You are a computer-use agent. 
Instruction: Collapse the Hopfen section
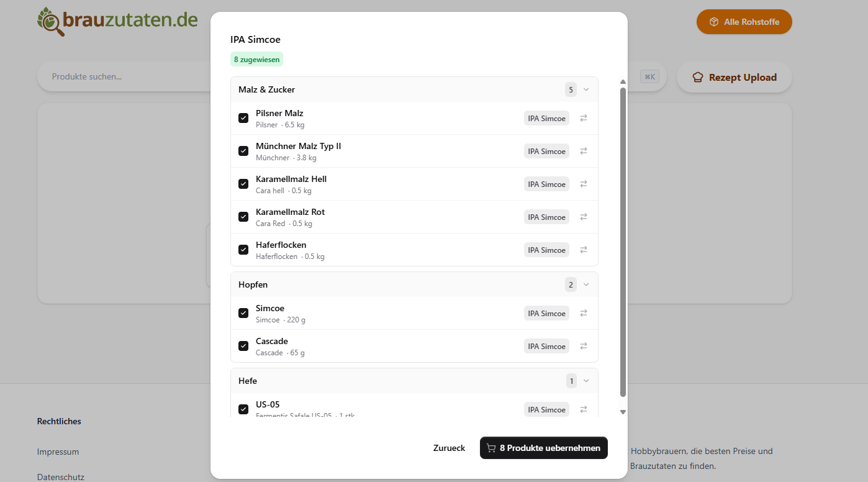click(586, 284)
